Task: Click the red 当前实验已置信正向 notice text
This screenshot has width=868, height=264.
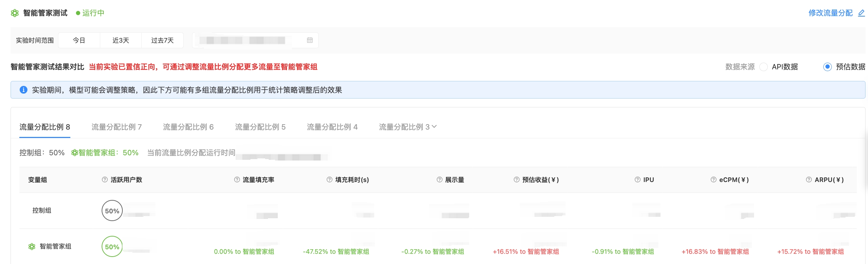Action: tap(203, 67)
